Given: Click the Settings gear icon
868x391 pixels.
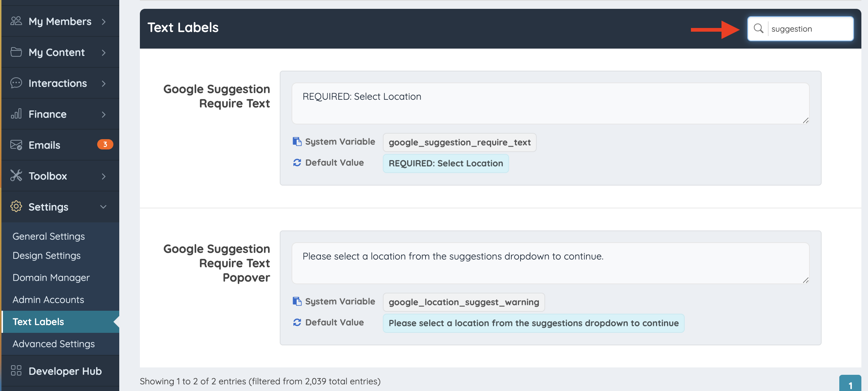Looking at the screenshot, I should click(x=16, y=207).
